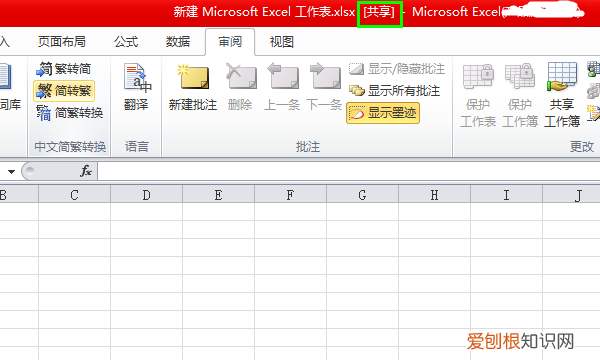Select column C header
The width and height of the screenshot is (600, 360).
pyautogui.click(x=75, y=195)
